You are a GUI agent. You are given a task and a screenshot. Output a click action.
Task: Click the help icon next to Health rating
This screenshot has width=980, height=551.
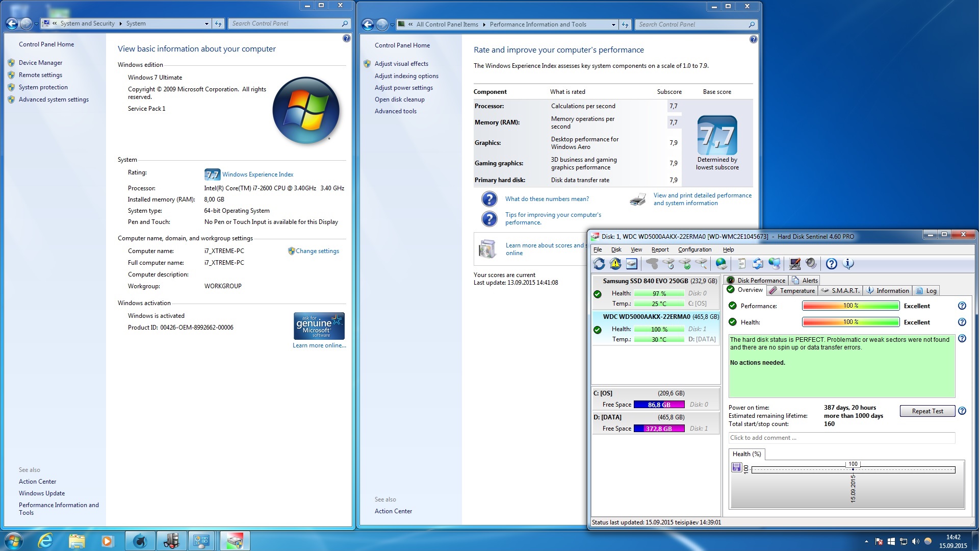pyautogui.click(x=962, y=322)
